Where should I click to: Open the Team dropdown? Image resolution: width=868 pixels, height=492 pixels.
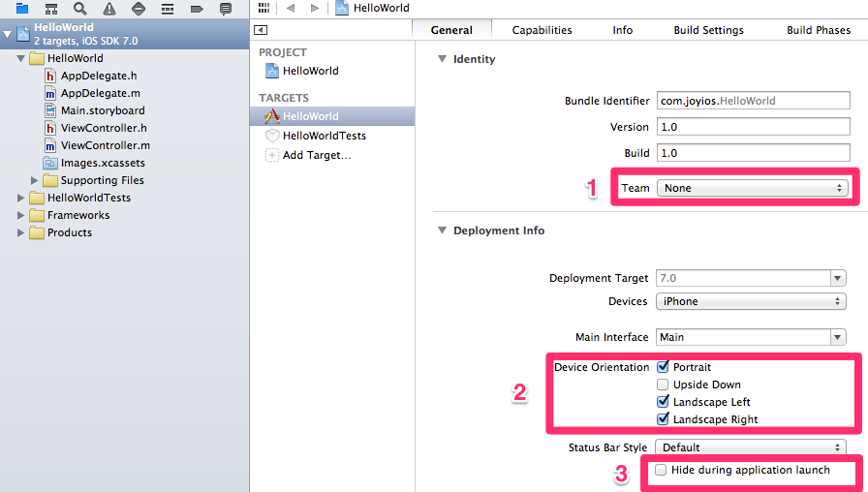753,188
